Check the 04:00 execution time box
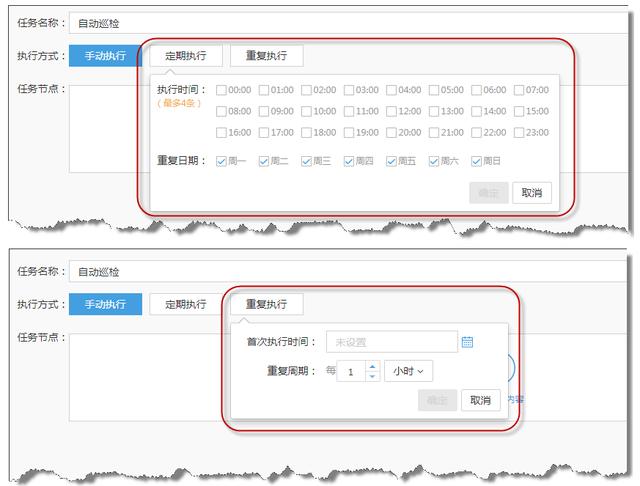640x486 pixels. point(391,90)
